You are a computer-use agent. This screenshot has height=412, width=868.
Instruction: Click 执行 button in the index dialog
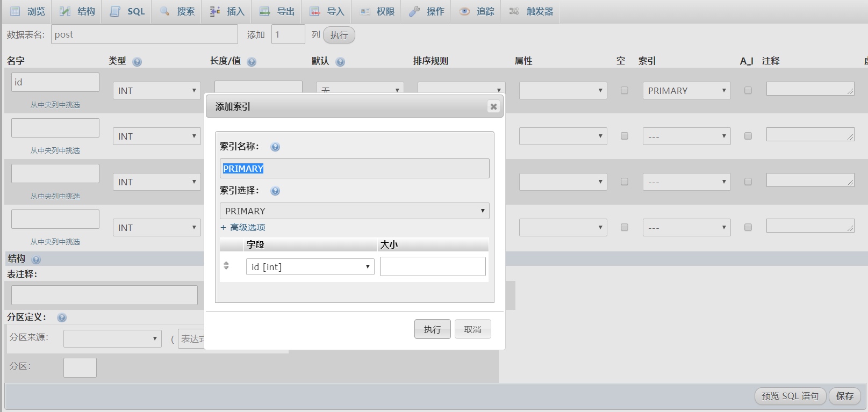[433, 329]
